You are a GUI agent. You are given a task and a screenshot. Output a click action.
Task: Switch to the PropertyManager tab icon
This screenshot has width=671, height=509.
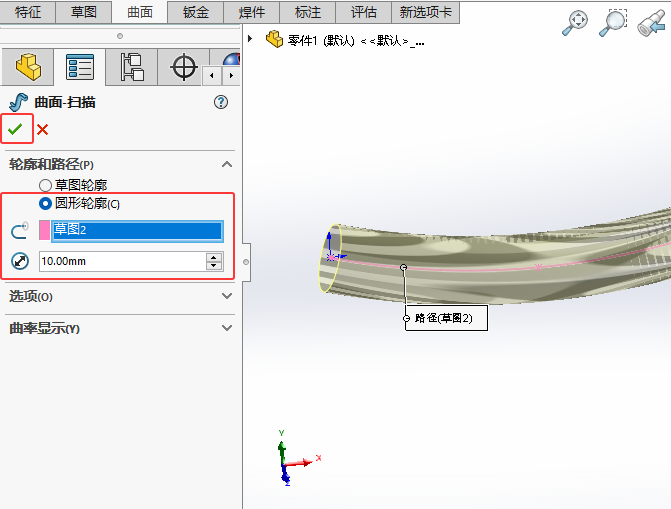click(x=80, y=67)
